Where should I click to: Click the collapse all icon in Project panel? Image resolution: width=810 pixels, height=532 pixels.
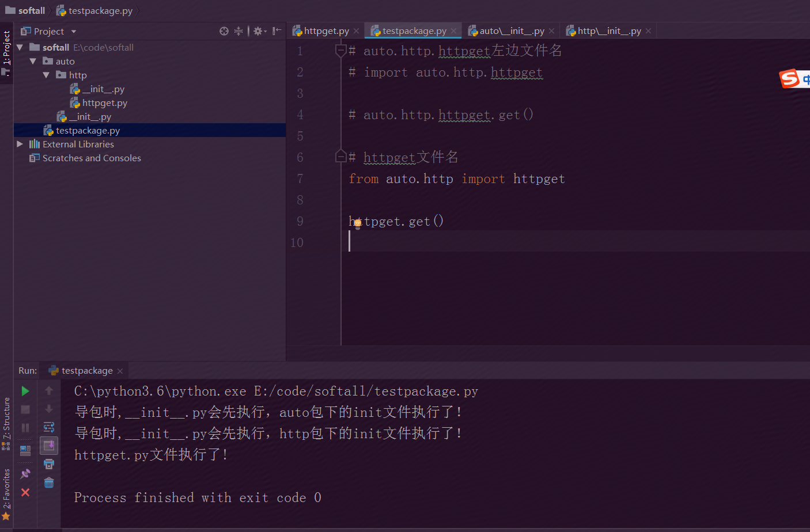pos(239,31)
